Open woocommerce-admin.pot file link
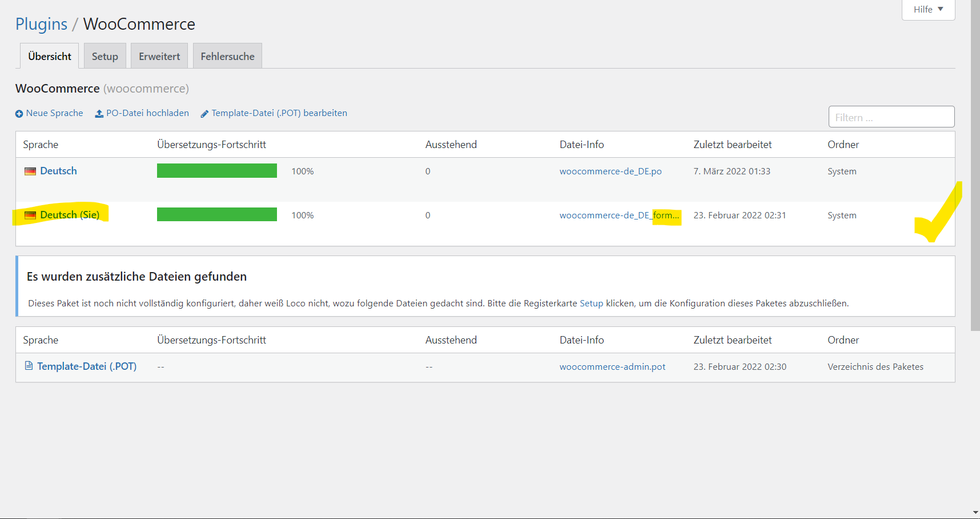This screenshot has width=980, height=519. click(x=612, y=367)
